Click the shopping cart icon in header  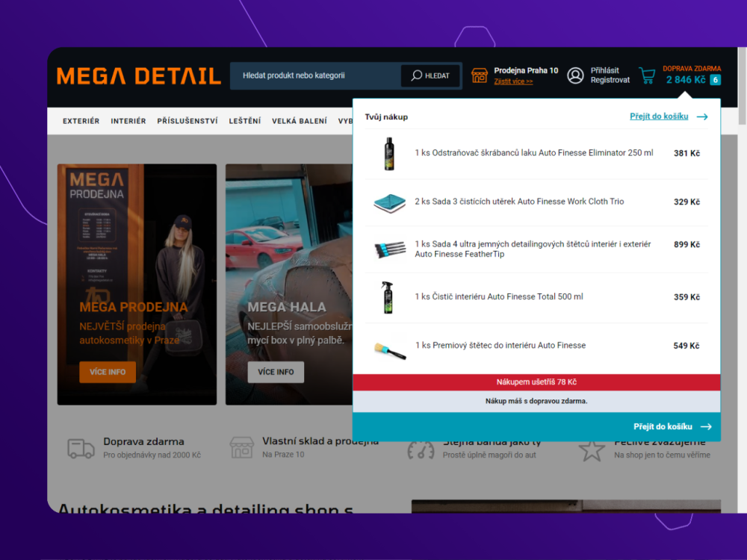point(647,75)
